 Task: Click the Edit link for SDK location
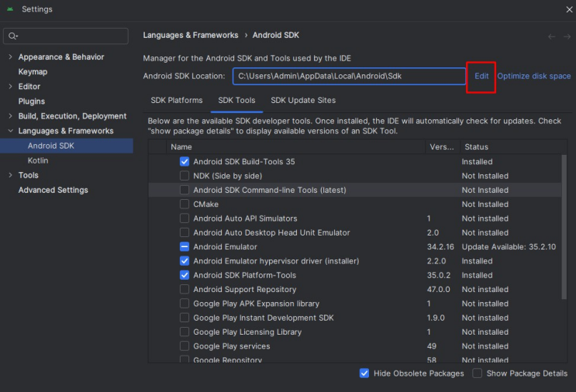tap(481, 76)
